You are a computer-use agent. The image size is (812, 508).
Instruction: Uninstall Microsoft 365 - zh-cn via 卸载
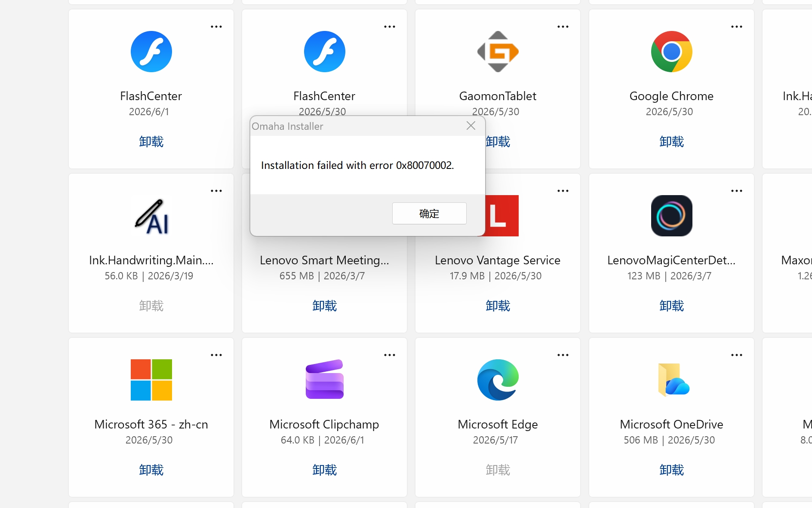click(x=151, y=470)
